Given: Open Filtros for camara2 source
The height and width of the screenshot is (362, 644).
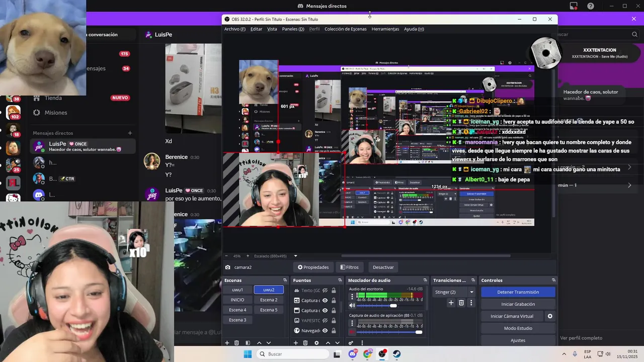Looking at the screenshot, I should point(349,267).
